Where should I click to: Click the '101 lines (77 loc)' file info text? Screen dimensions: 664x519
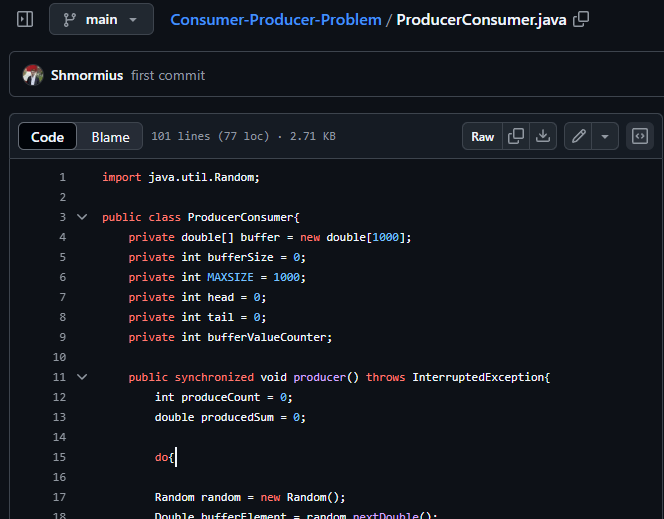(x=210, y=136)
